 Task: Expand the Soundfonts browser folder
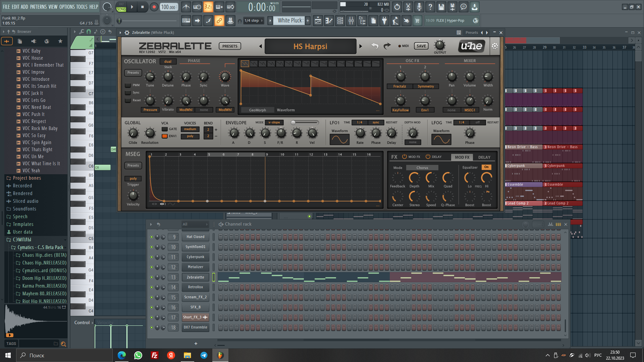(24, 209)
